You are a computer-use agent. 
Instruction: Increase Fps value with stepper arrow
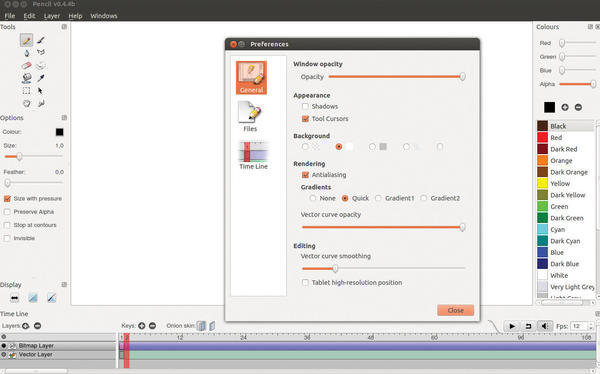(591, 324)
